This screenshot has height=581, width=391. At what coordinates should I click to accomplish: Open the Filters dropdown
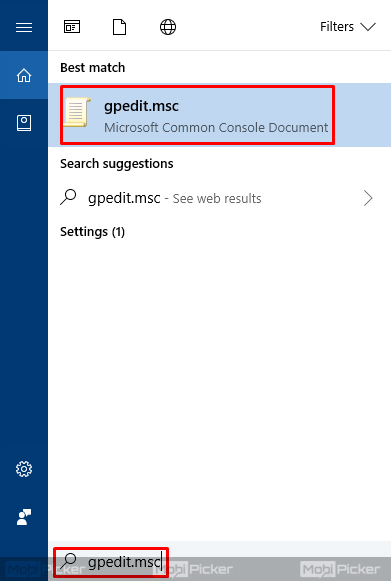(x=348, y=27)
